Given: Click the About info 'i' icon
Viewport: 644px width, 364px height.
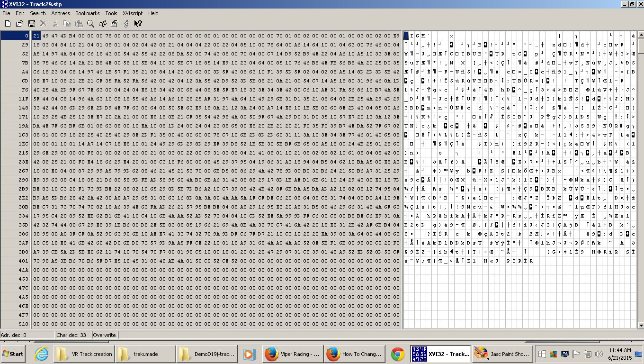Looking at the screenshot, I should 126,23.
